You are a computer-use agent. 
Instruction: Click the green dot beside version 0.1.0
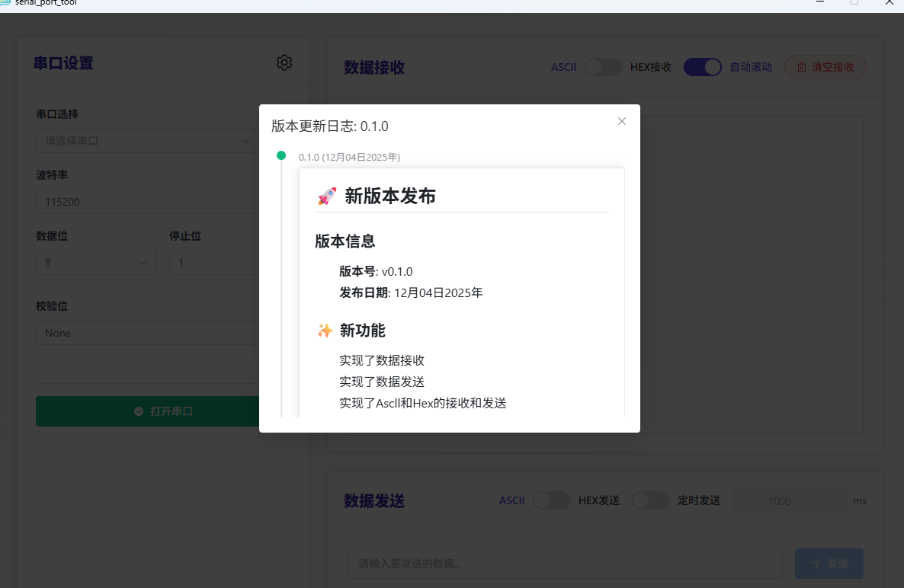tap(281, 155)
